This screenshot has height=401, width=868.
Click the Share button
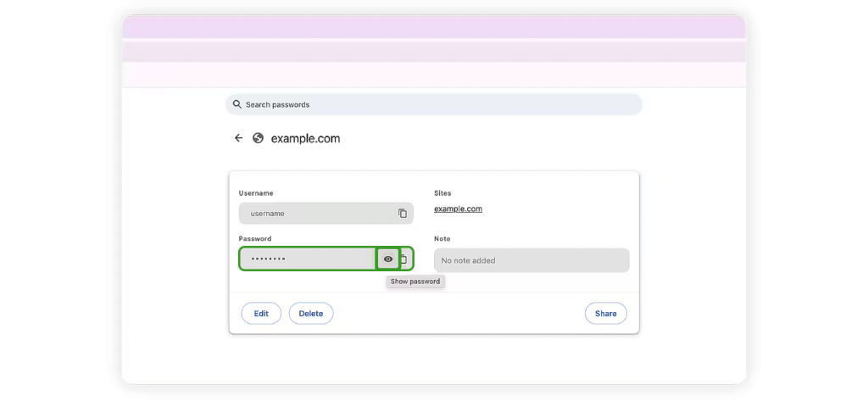[x=605, y=314]
